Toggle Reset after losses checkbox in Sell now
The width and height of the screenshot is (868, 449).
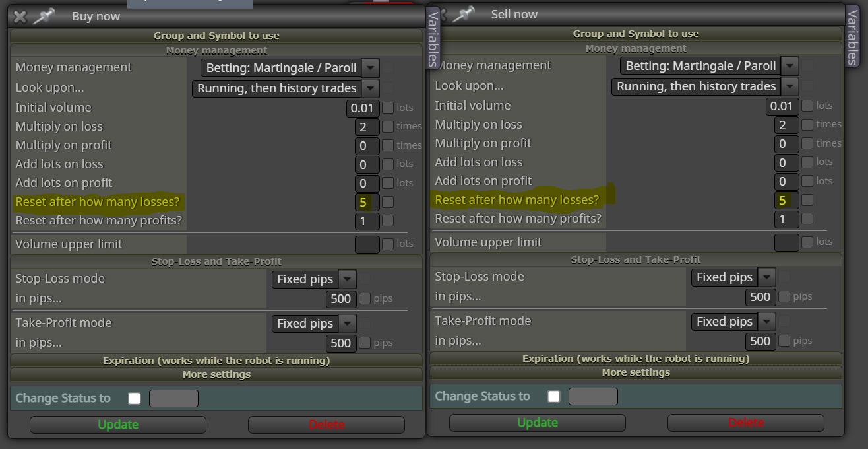pos(807,200)
